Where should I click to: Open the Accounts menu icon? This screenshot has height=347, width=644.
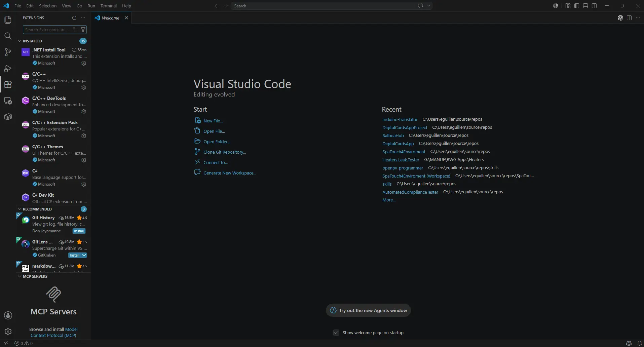[8, 315]
